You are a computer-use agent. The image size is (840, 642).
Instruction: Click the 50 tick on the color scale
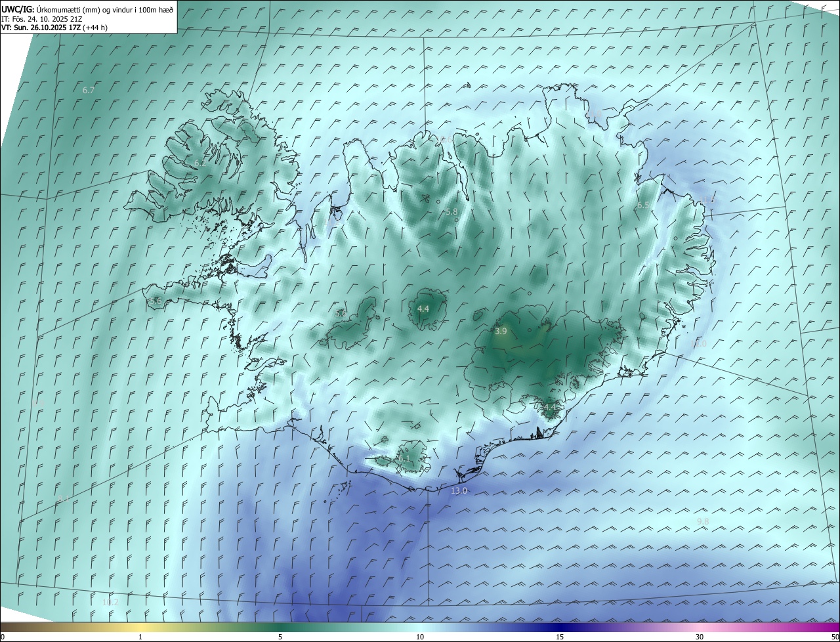(x=835, y=637)
